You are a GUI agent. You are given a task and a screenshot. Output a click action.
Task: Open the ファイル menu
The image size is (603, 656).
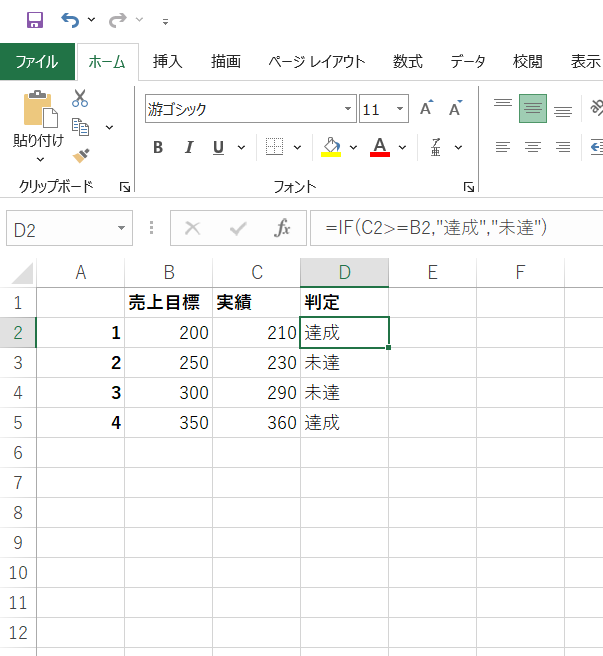tap(37, 61)
